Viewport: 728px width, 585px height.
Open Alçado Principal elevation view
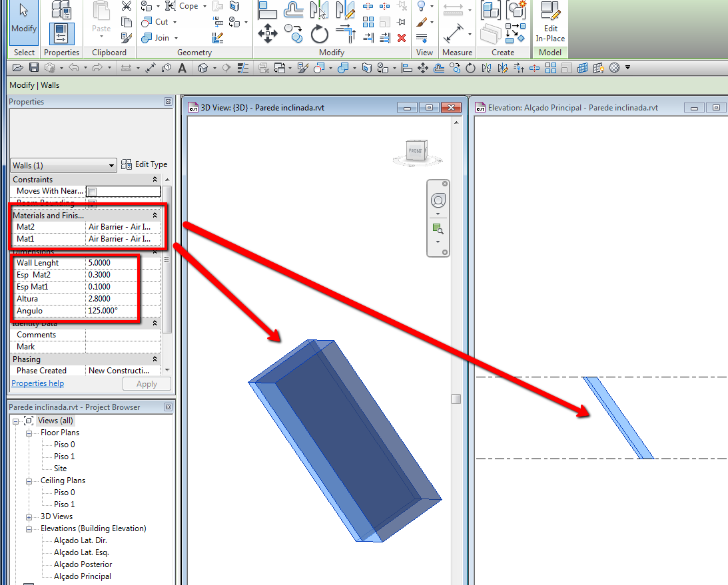pyautogui.click(x=83, y=576)
